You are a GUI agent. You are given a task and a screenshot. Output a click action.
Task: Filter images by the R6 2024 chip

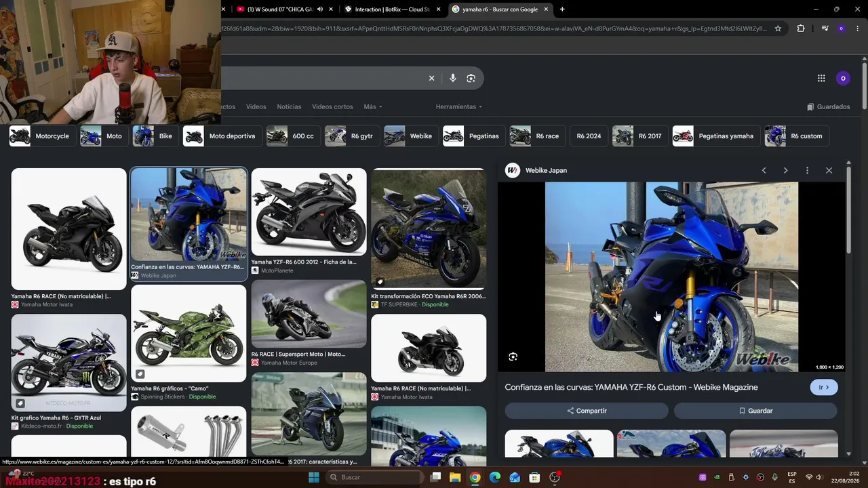[x=589, y=136]
